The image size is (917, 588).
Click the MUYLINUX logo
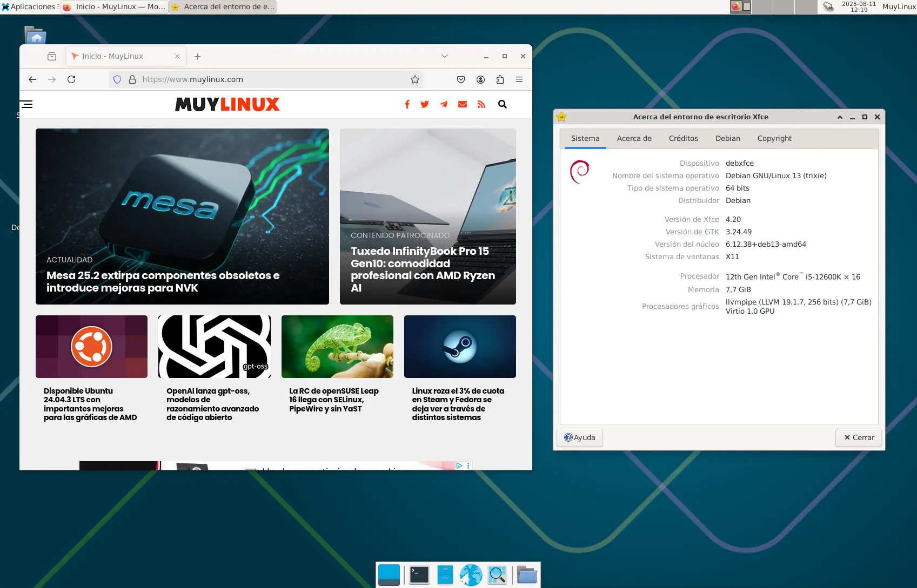point(227,104)
